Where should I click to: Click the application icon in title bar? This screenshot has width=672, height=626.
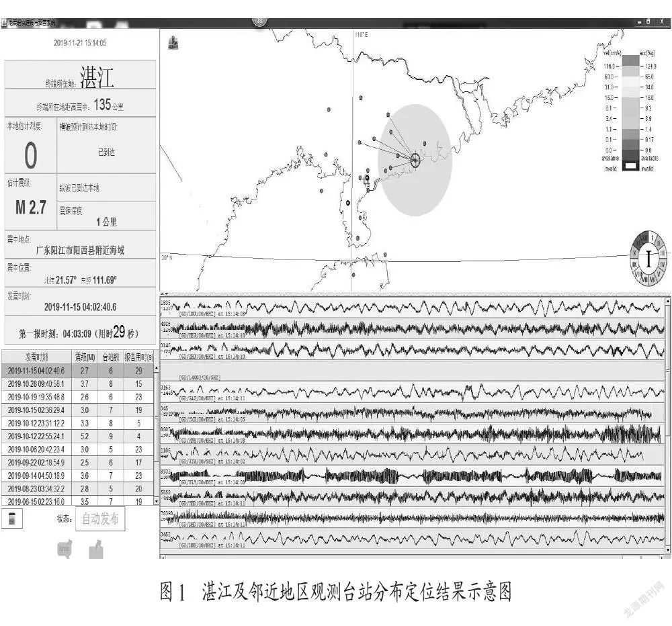coord(4,23)
